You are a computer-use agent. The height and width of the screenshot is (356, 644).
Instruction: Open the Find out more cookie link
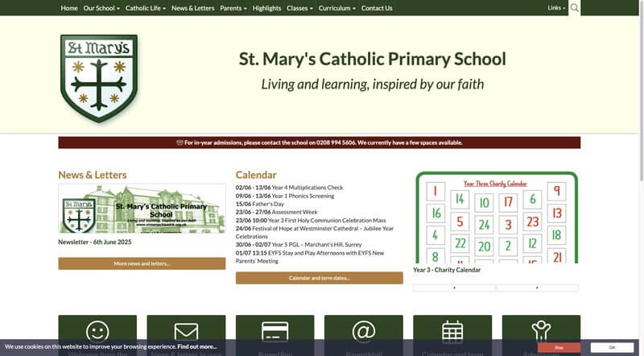click(197, 346)
